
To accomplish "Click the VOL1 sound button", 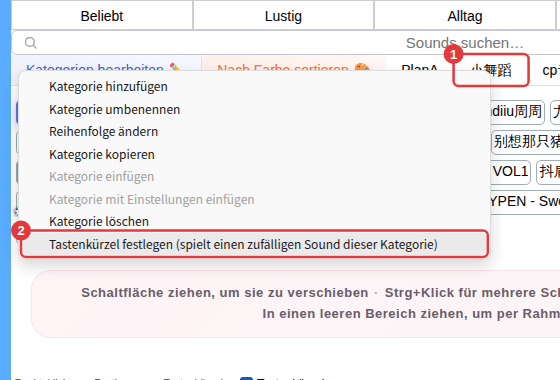I will click(x=510, y=172).
